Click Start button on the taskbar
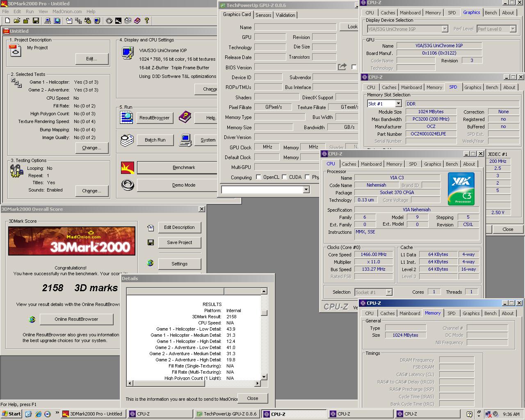The image size is (525, 420). click(x=11, y=414)
